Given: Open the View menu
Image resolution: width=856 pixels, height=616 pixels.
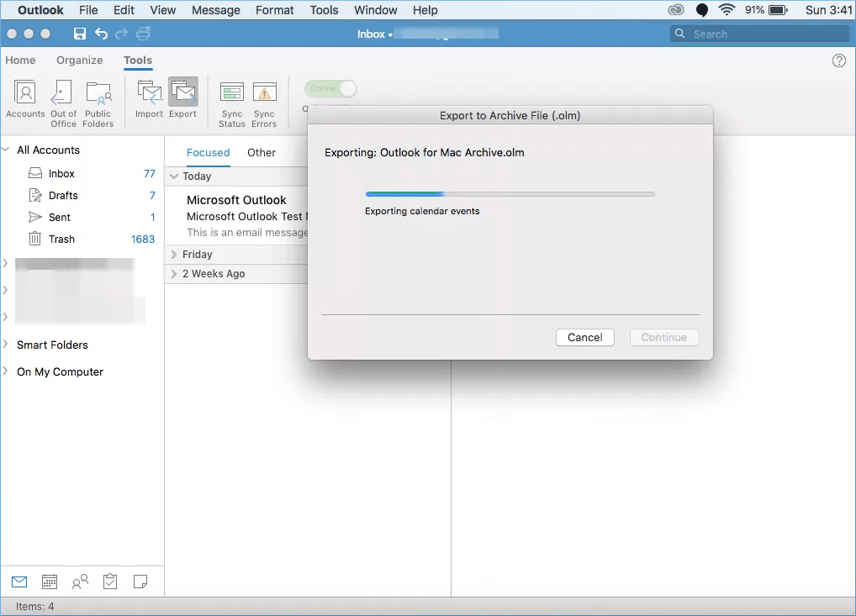Looking at the screenshot, I should click(162, 10).
